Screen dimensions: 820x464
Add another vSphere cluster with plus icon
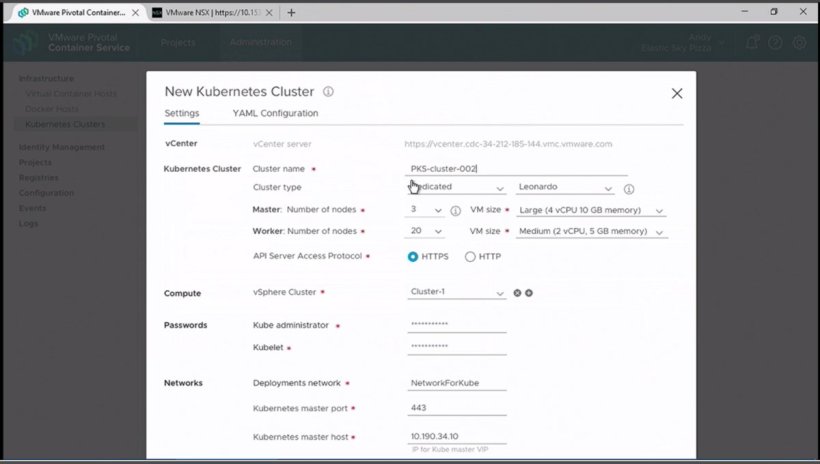529,293
